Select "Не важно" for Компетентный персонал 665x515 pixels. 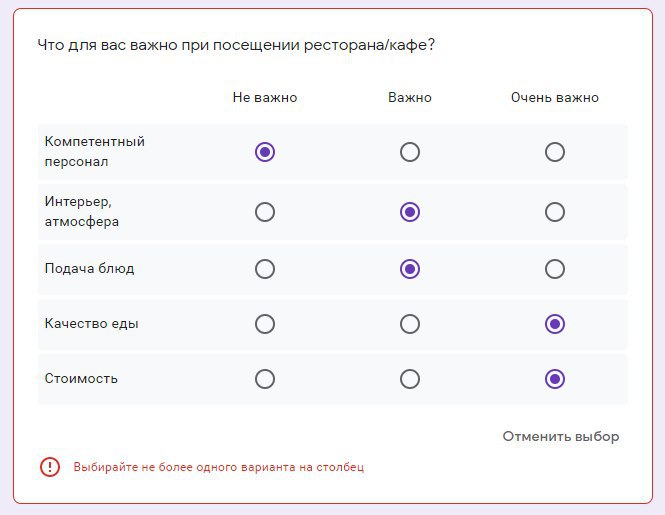(265, 152)
